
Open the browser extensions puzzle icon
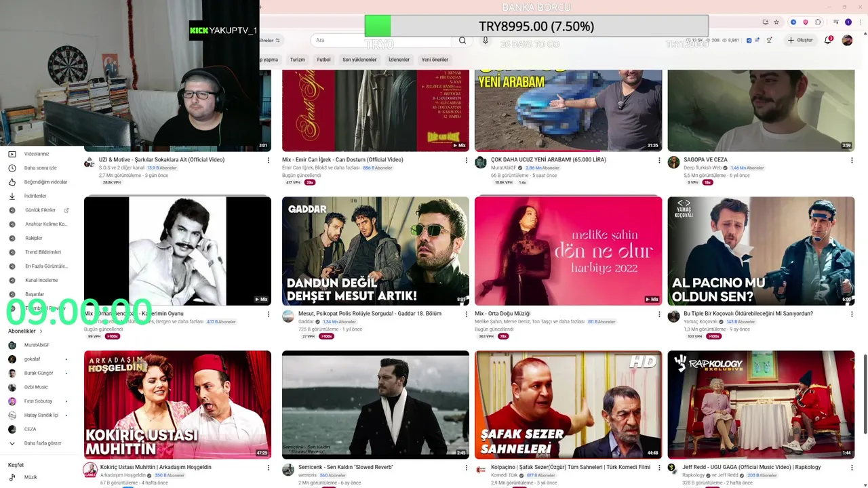[x=818, y=22]
